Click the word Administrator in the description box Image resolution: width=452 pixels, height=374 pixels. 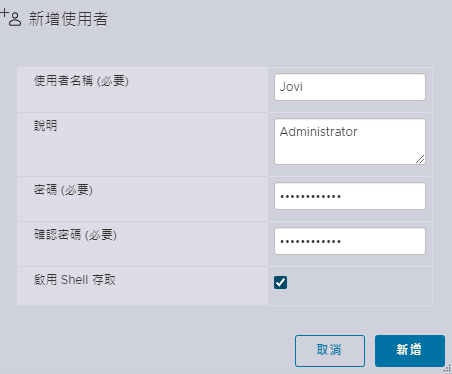coord(318,132)
